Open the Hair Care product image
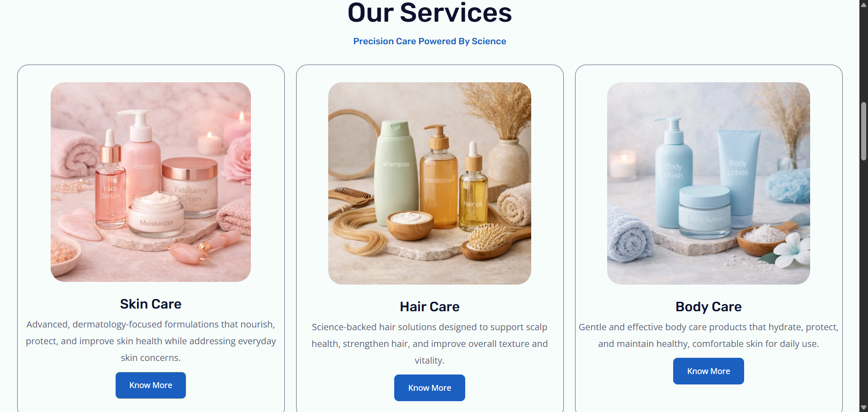The height and width of the screenshot is (412, 868). tap(429, 183)
